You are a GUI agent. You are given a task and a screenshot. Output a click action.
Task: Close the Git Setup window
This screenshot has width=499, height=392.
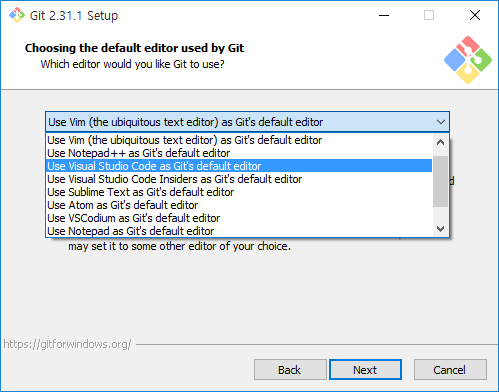[x=475, y=15]
